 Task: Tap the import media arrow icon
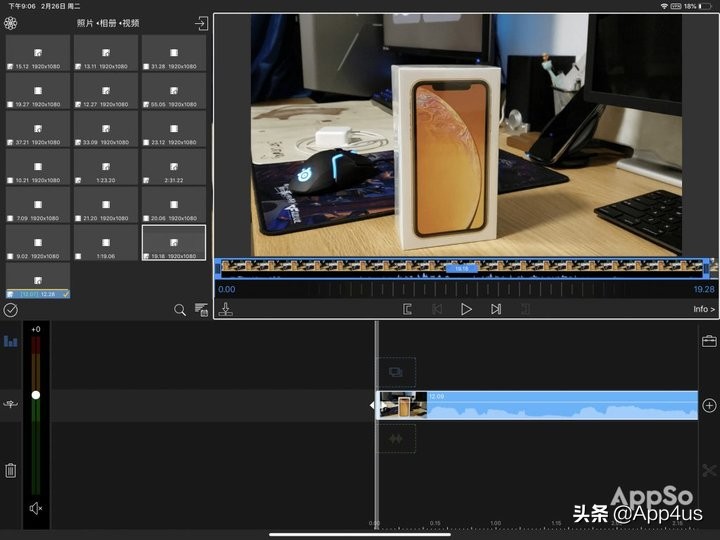(x=201, y=23)
